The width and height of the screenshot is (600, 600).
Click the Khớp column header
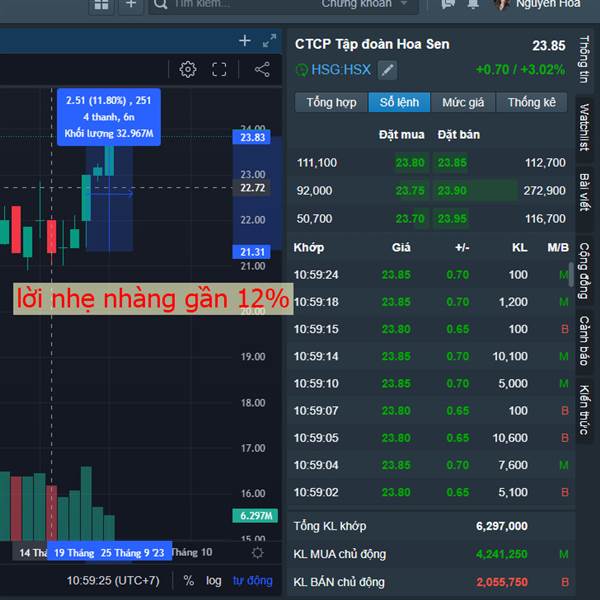click(308, 248)
